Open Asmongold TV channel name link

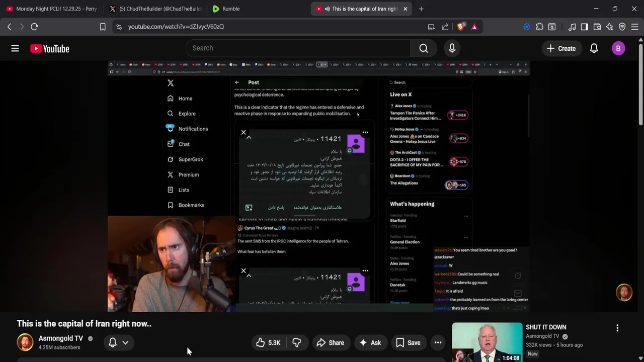coord(61,338)
